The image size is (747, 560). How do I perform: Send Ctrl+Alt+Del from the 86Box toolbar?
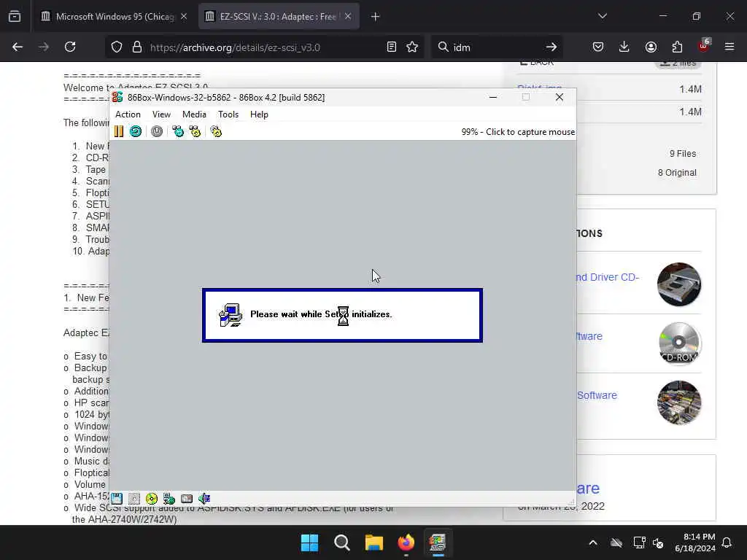pyautogui.click(x=178, y=131)
